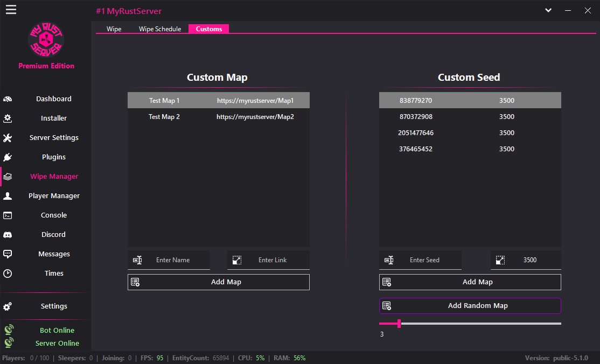The height and width of the screenshot is (364, 600).
Task: Open Player Manager with the person icon
Action: [x=8, y=195]
